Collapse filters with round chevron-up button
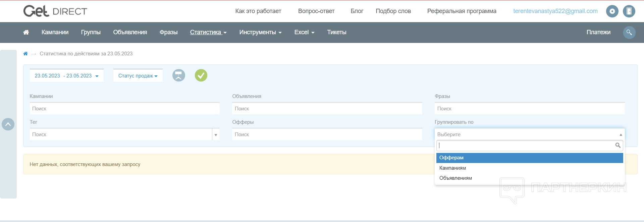 [8, 124]
